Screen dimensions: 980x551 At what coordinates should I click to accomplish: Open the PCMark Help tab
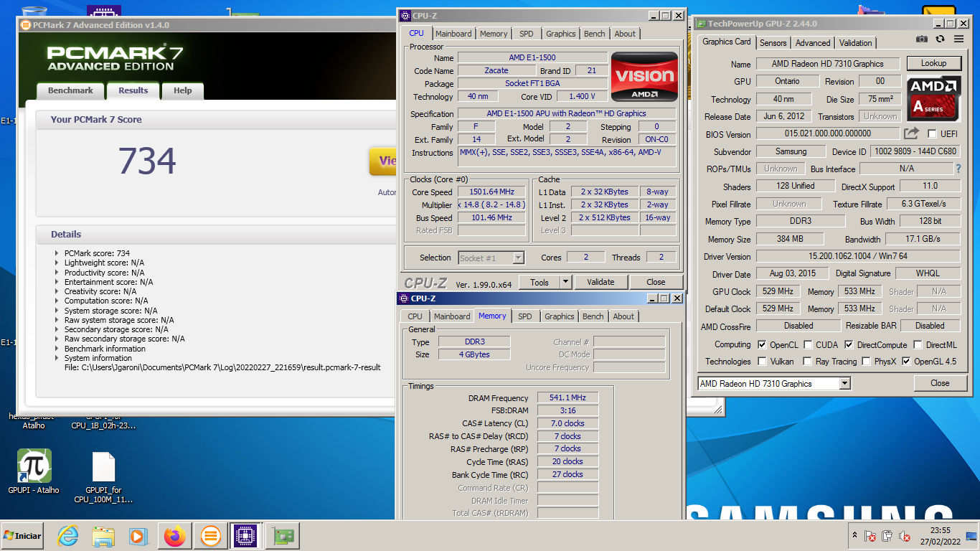[x=183, y=91]
